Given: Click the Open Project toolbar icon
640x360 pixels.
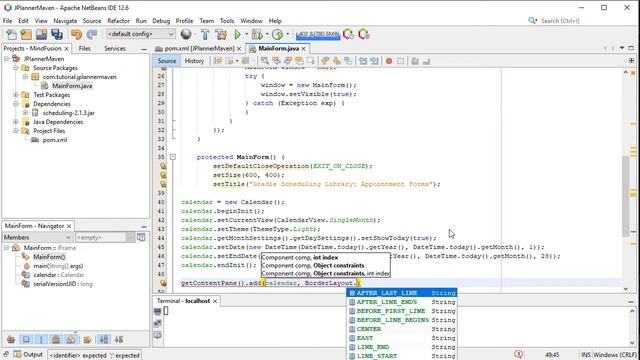Looking at the screenshot, I should (x=41, y=35).
